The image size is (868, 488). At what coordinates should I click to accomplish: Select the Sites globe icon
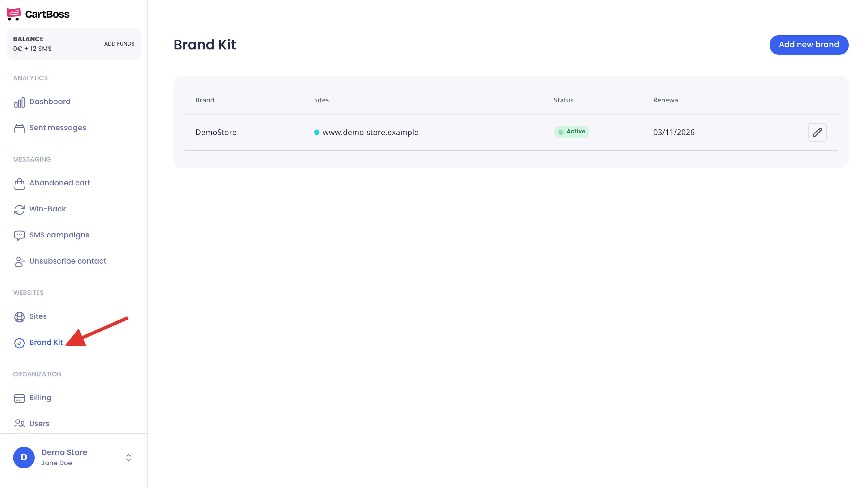point(19,317)
